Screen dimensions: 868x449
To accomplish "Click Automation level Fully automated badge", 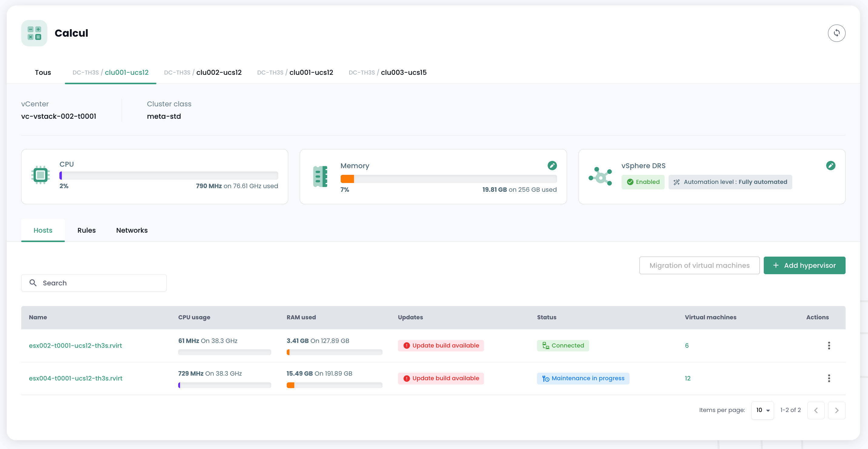I will [730, 182].
